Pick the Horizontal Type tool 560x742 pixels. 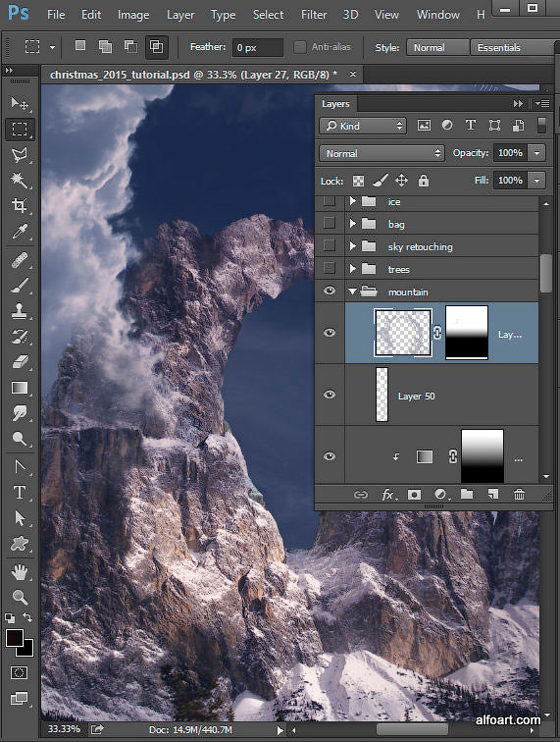[x=19, y=492]
